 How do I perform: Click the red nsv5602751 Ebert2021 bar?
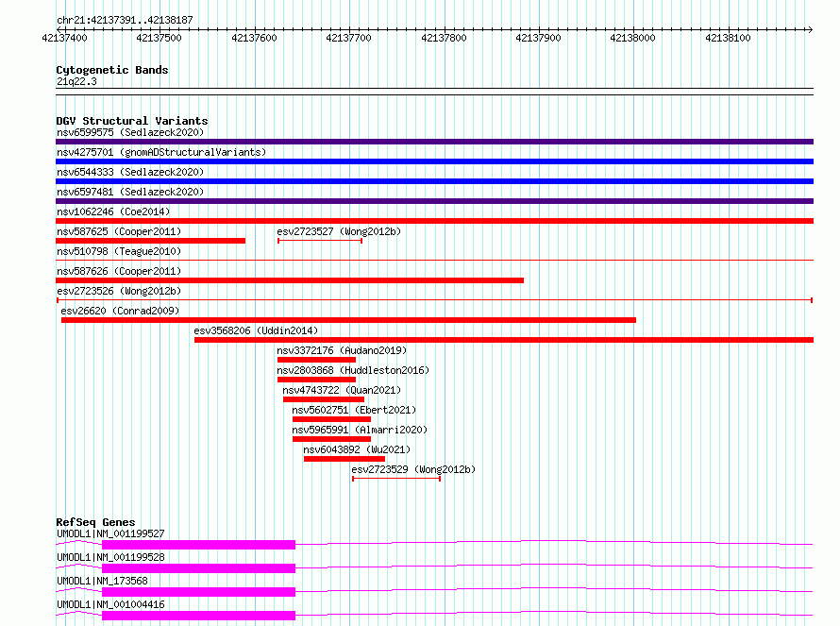point(331,419)
